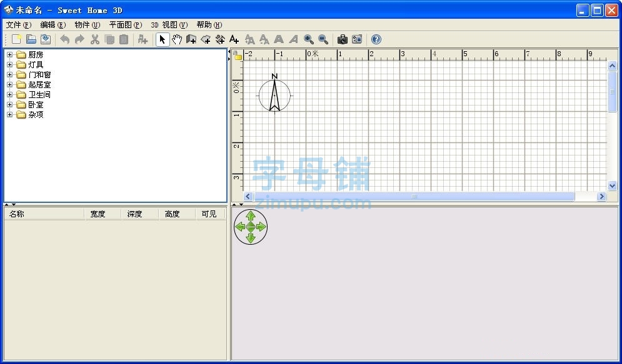
Task: Undo the last action
Action: (64, 39)
